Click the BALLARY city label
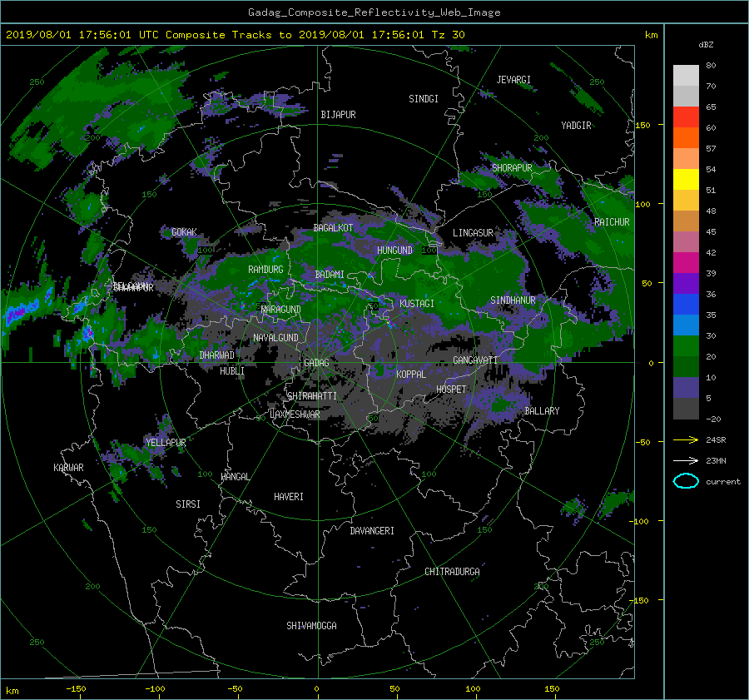 [542, 411]
